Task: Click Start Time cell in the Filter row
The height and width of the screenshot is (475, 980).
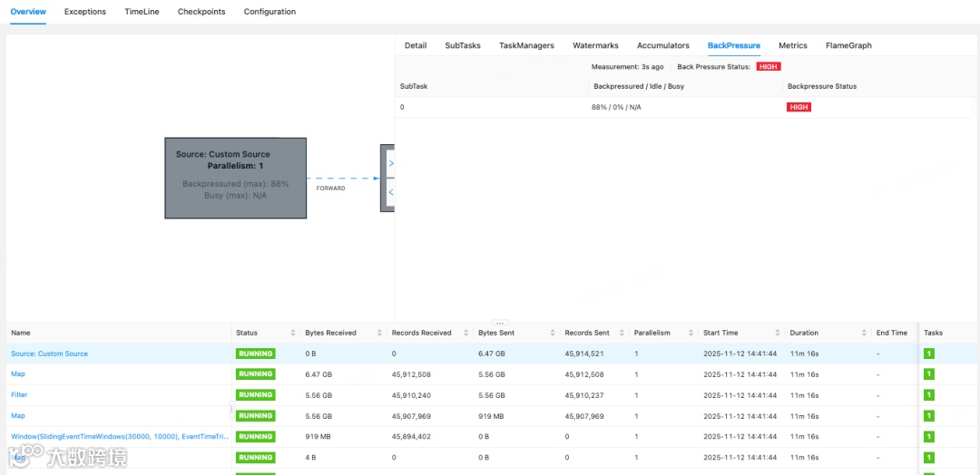Action: pyautogui.click(x=740, y=395)
